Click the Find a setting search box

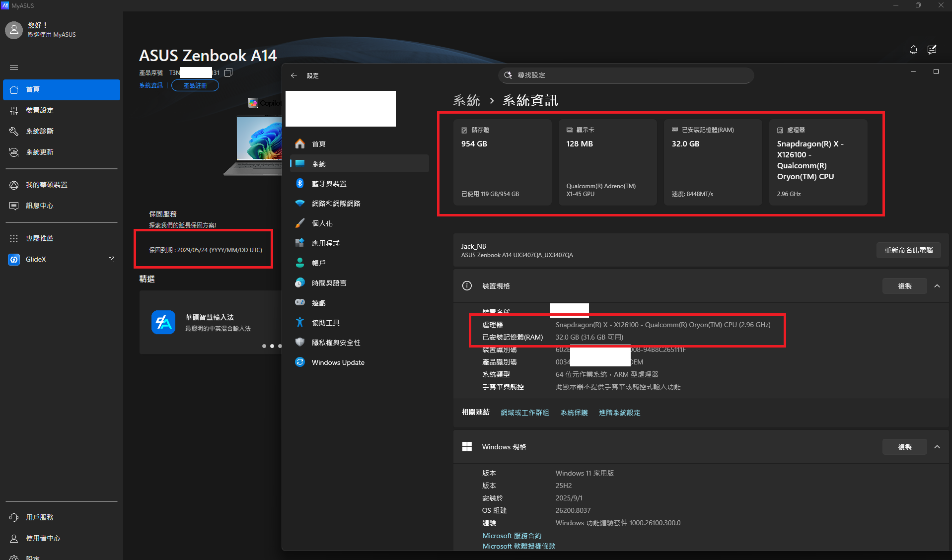626,75
